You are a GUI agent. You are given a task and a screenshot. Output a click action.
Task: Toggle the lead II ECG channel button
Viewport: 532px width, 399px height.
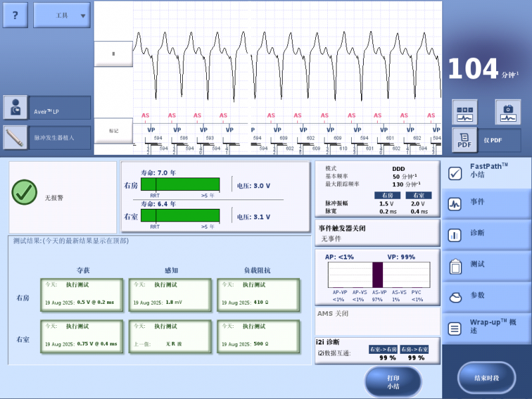coord(113,54)
